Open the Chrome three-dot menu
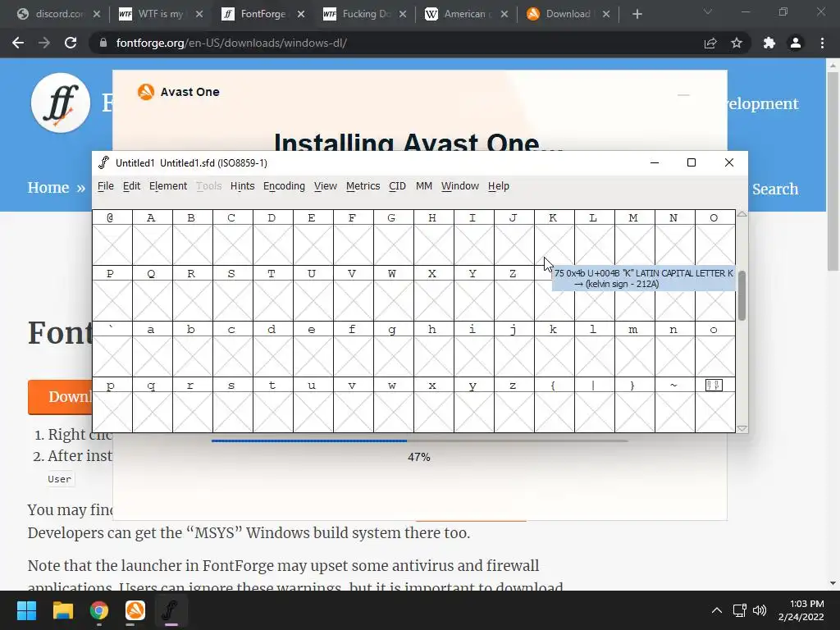The width and height of the screenshot is (840, 630). coord(822,43)
